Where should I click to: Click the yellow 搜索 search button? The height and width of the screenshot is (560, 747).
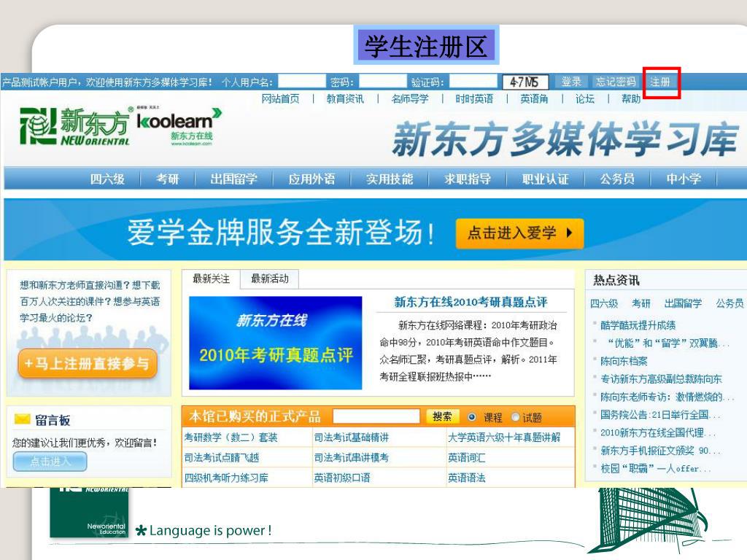coord(442,416)
